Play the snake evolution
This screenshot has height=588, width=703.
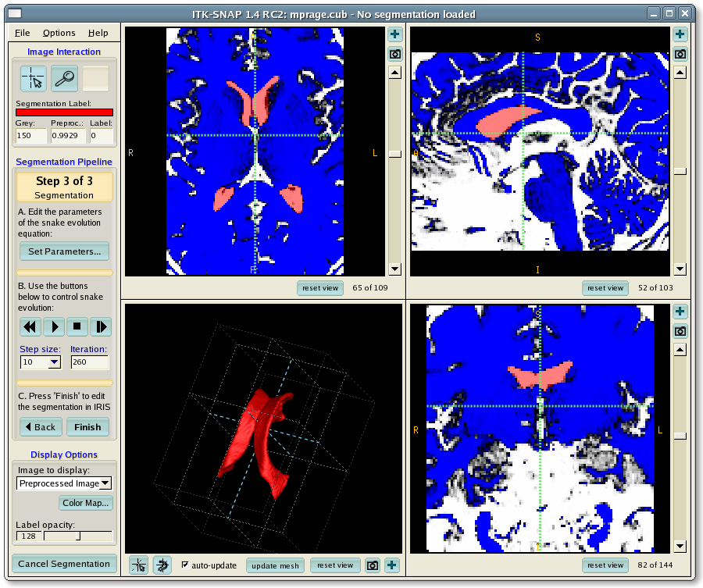pyautogui.click(x=54, y=327)
